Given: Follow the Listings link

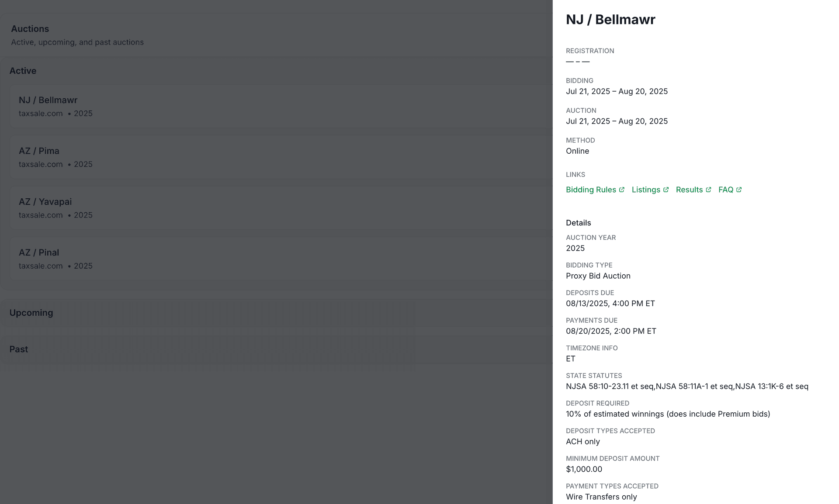Looking at the screenshot, I should click(x=647, y=190).
